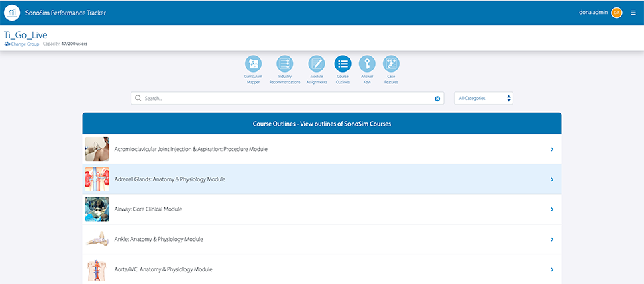Open the Case Features icon

391,64
